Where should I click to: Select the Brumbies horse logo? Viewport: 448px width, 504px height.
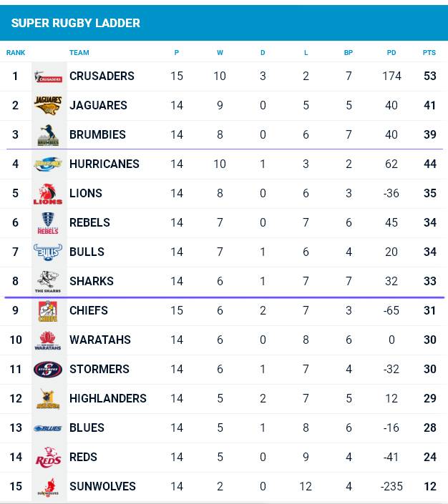click(x=48, y=135)
